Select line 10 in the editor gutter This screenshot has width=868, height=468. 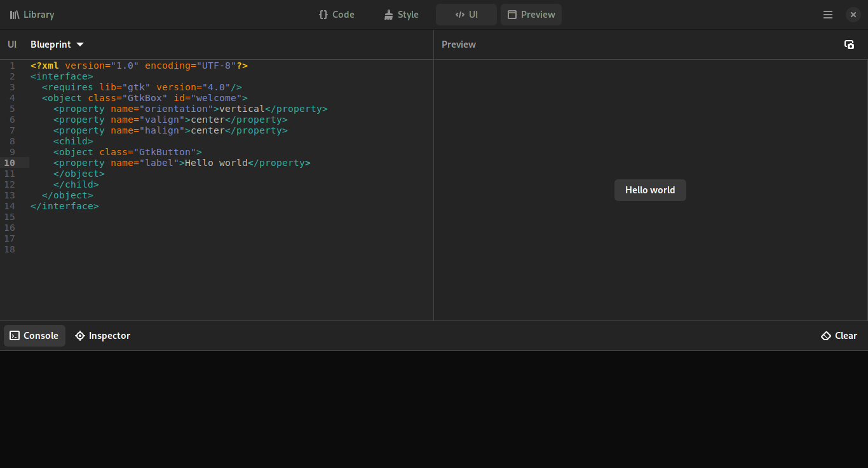pyautogui.click(x=10, y=163)
